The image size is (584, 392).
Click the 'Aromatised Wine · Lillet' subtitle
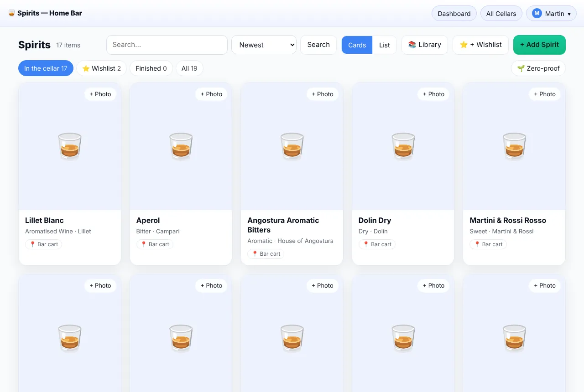click(58, 231)
